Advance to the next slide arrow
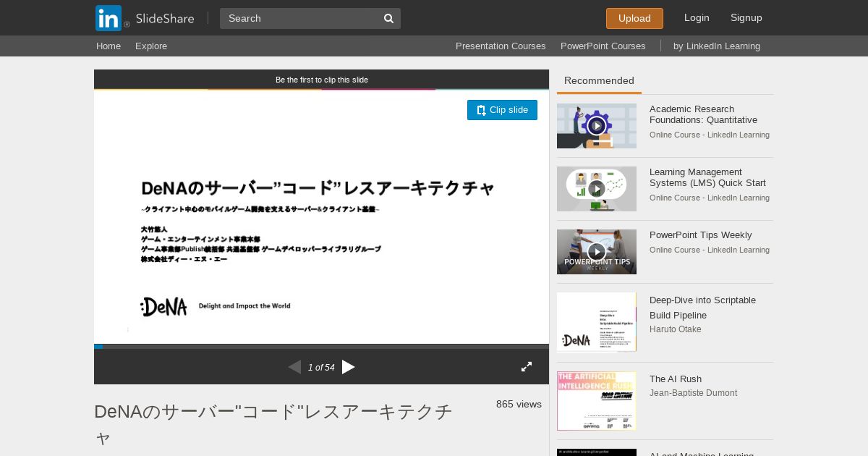868x456 pixels. point(349,367)
